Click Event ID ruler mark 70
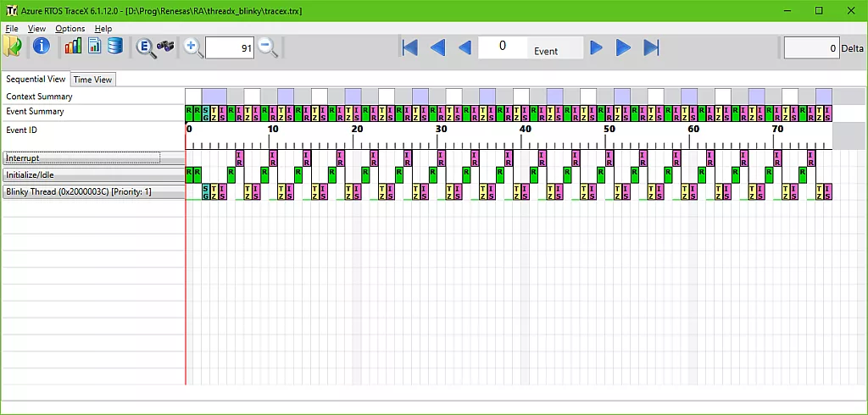This screenshot has width=868, height=415. [778, 129]
